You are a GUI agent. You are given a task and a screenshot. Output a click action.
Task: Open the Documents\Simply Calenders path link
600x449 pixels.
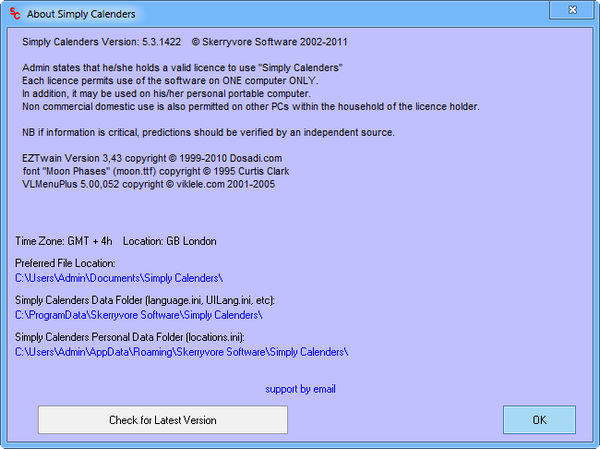119,277
